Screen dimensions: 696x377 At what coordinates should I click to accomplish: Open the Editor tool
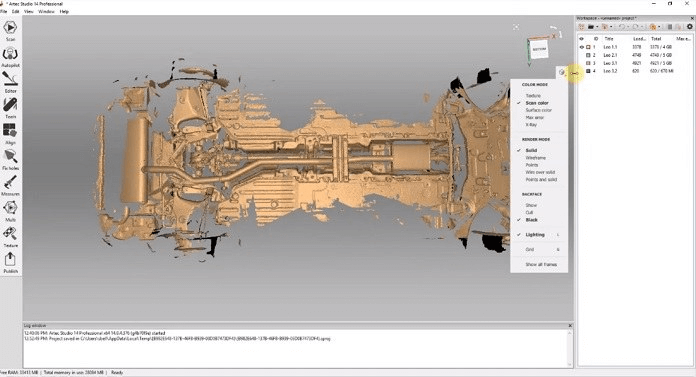10,82
